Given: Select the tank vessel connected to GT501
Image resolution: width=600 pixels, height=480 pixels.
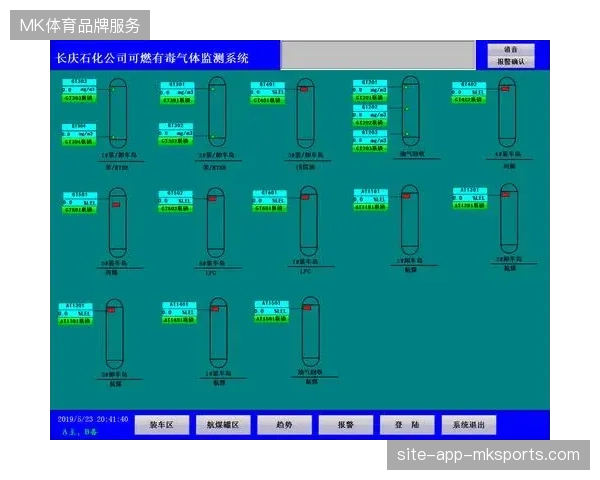Looking at the screenshot, I should tap(117, 222).
